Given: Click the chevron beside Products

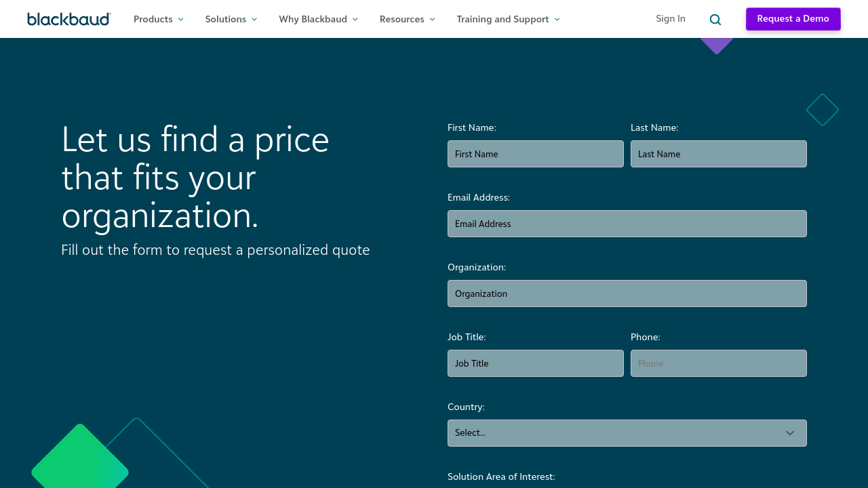Looking at the screenshot, I should (180, 20).
